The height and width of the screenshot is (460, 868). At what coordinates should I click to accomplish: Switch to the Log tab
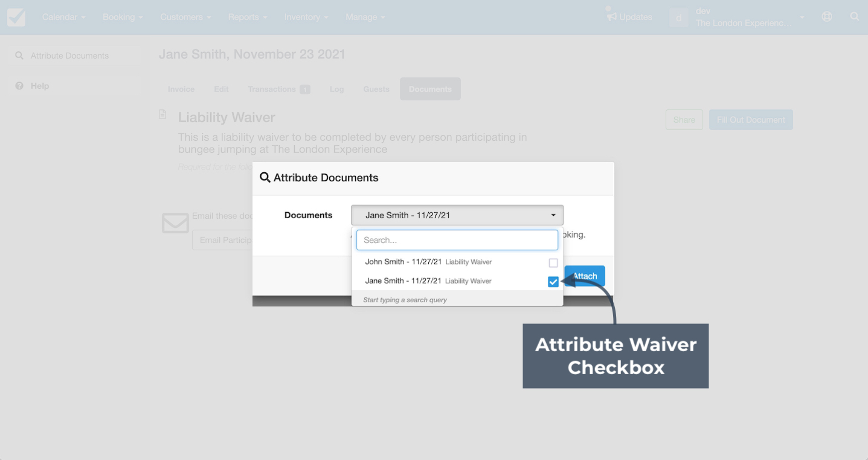click(337, 89)
